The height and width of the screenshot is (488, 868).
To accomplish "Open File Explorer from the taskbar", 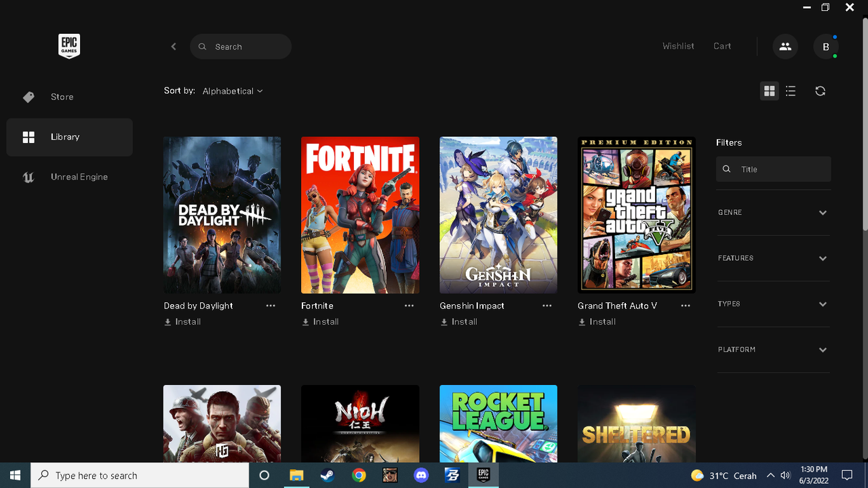I will pos(296,475).
